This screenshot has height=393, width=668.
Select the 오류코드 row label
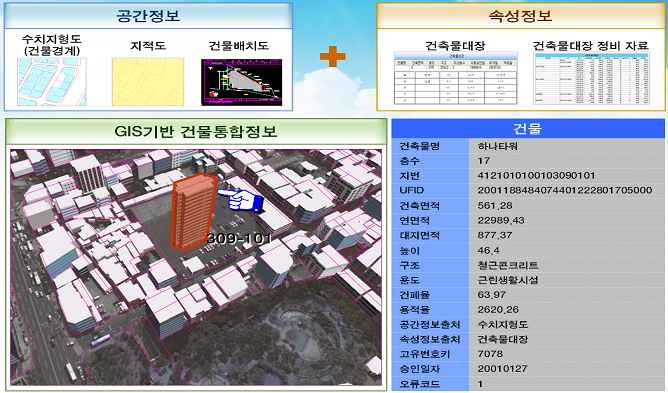(420, 384)
